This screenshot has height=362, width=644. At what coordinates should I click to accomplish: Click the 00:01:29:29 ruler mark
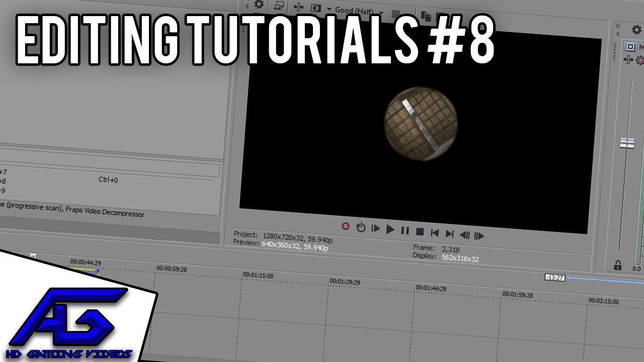tap(345, 282)
